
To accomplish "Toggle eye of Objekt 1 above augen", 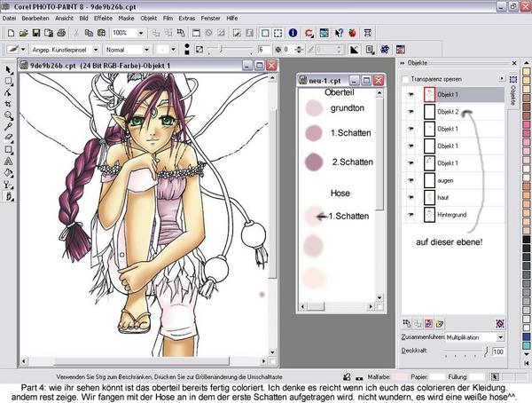I will (x=411, y=163).
